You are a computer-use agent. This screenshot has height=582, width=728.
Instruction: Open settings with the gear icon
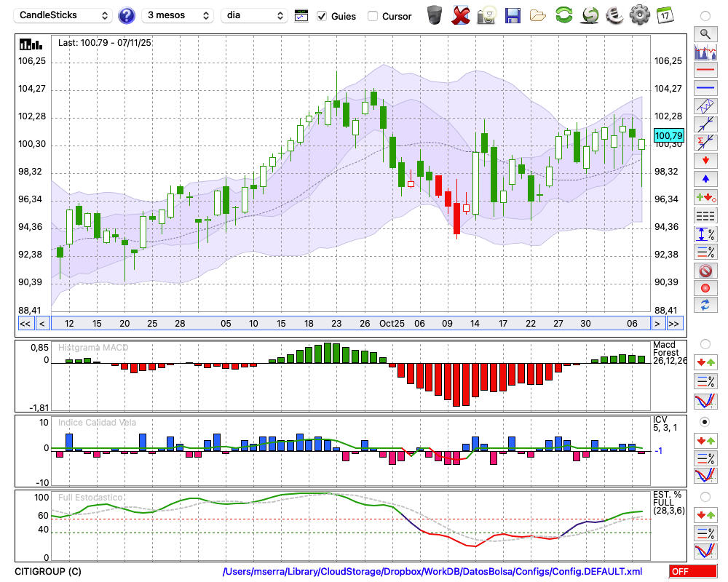(640, 15)
